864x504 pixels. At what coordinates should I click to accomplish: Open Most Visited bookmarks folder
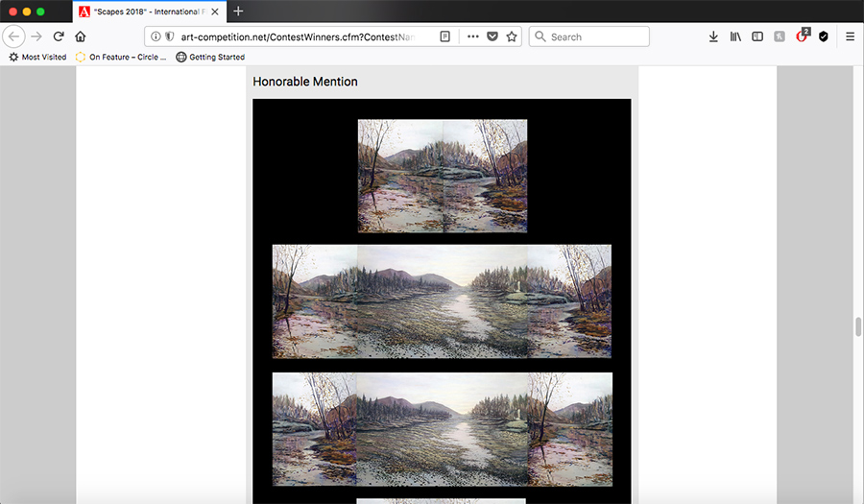pyautogui.click(x=37, y=57)
